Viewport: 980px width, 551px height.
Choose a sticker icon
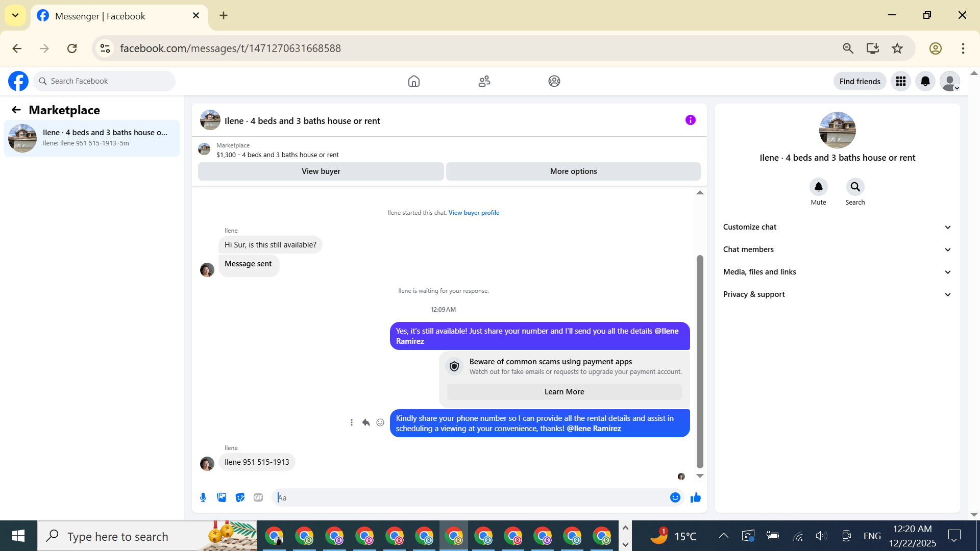(240, 497)
